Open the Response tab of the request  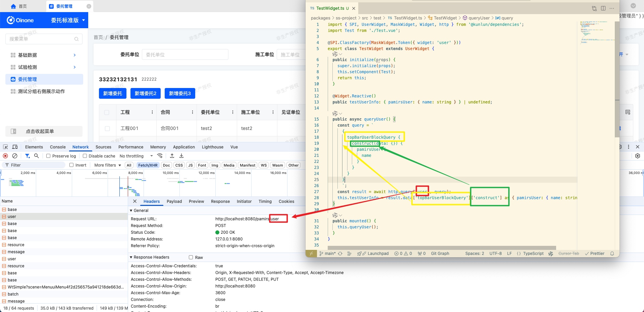[220, 202]
